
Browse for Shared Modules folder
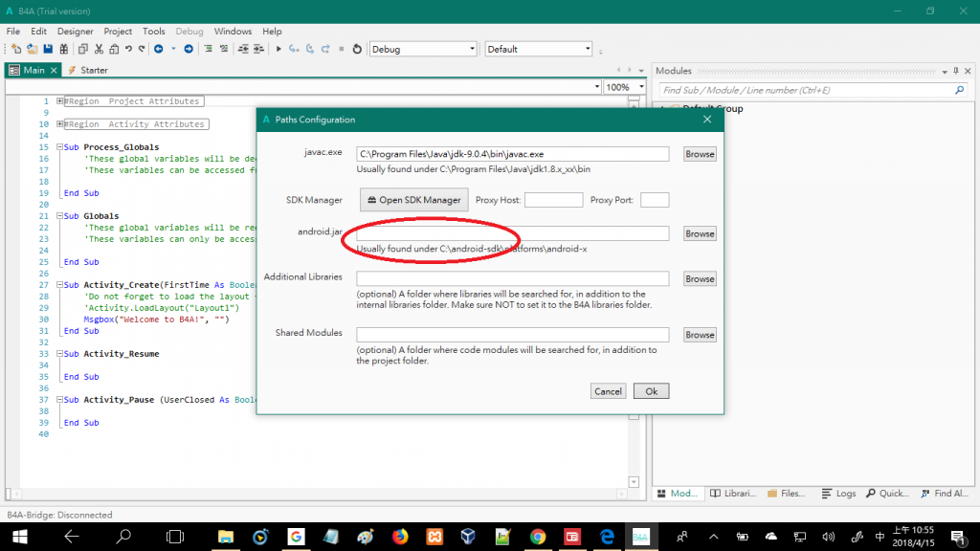point(700,335)
